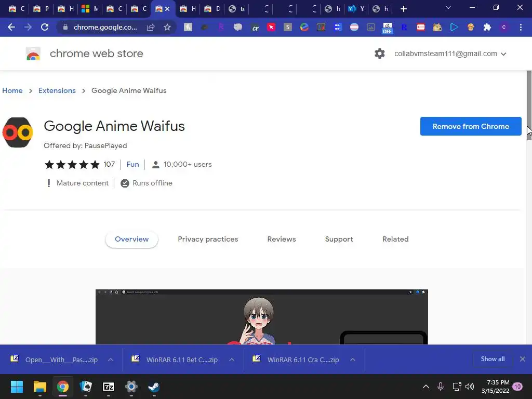The image size is (532, 399).
Task: Click the blue play triangle extension icon
Action: tap(454, 27)
